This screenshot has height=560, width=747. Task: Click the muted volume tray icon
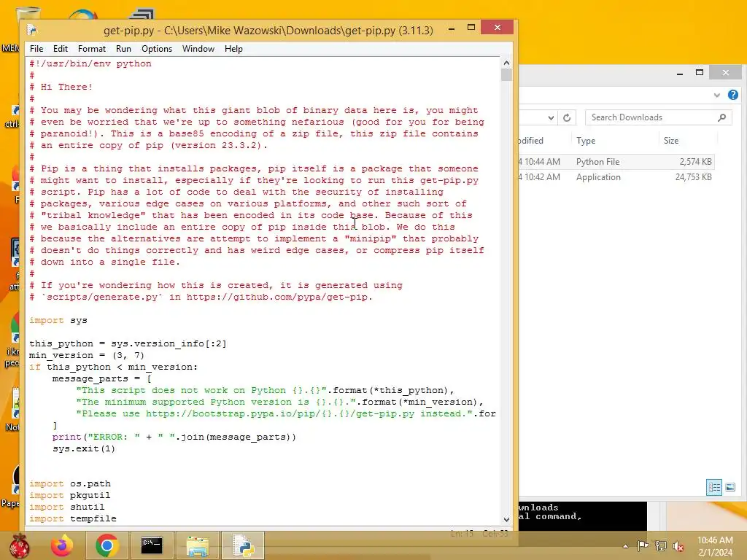tap(678, 545)
